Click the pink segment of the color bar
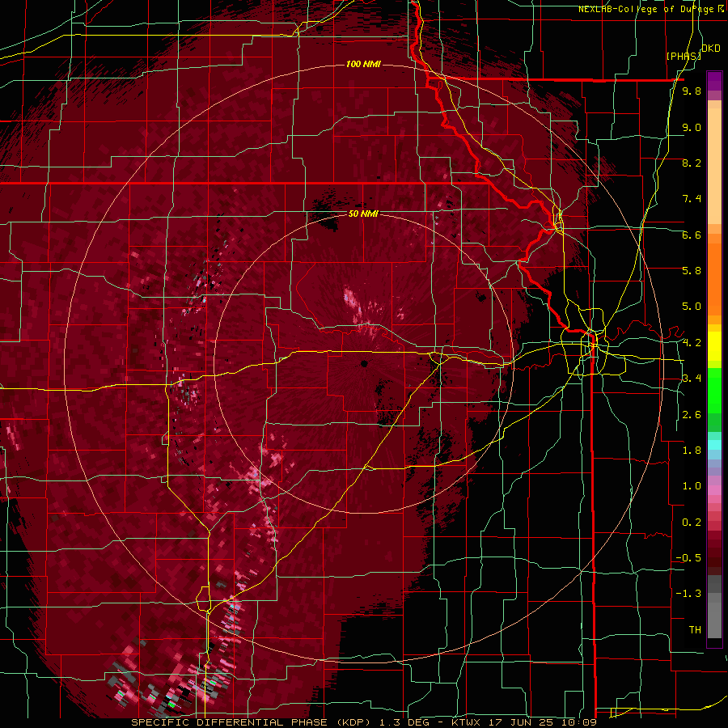Screen dimensions: 728x728 pyautogui.click(x=714, y=490)
